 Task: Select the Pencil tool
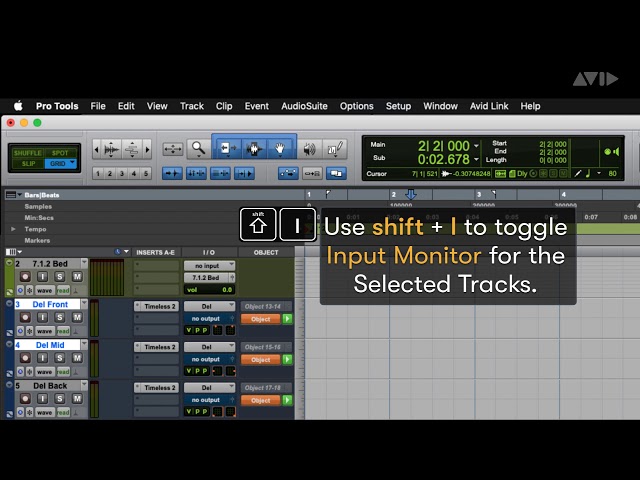335,149
